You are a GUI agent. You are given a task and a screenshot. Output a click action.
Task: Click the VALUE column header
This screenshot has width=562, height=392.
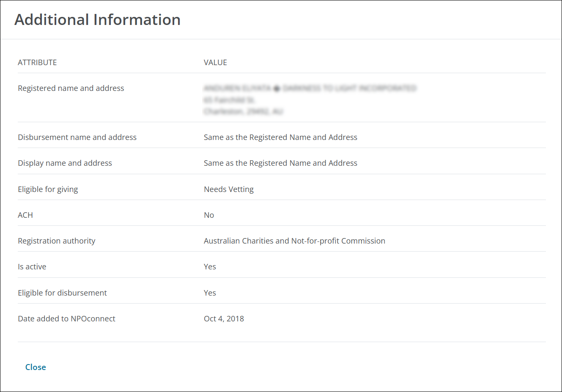(215, 62)
